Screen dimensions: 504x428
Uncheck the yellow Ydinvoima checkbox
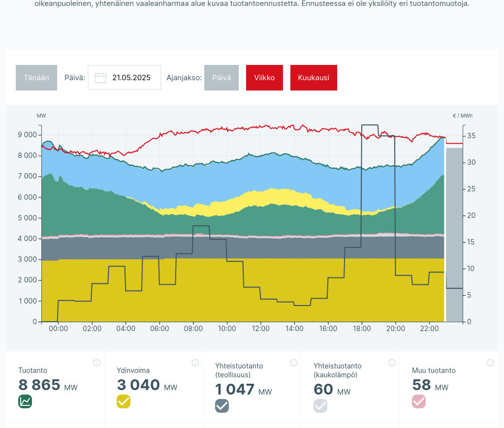pyautogui.click(x=124, y=401)
